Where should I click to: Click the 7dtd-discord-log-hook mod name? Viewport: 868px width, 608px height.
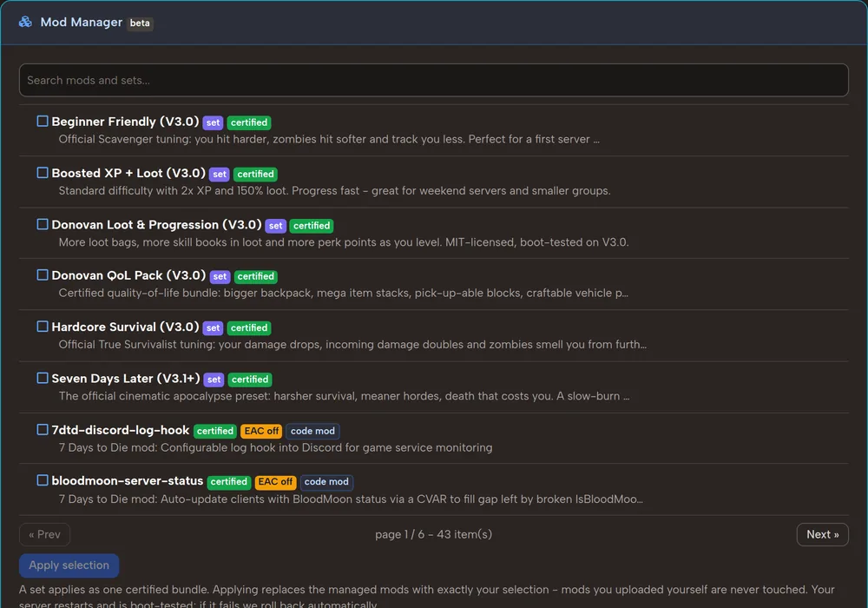[x=120, y=430]
